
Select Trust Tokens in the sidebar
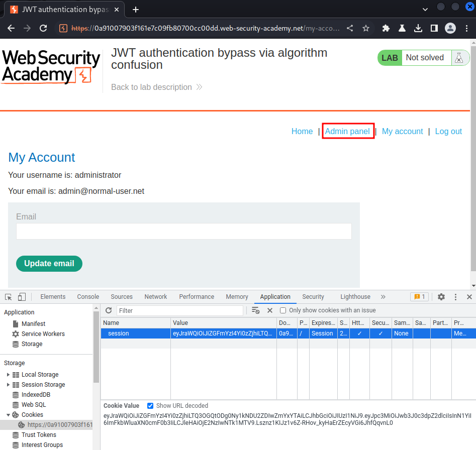tap(39, 435)
